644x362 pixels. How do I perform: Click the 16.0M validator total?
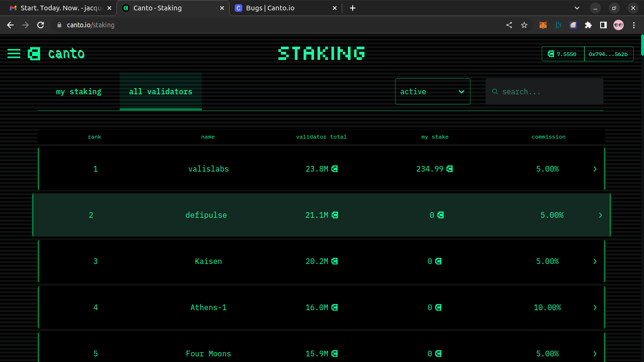click(317, 307)
